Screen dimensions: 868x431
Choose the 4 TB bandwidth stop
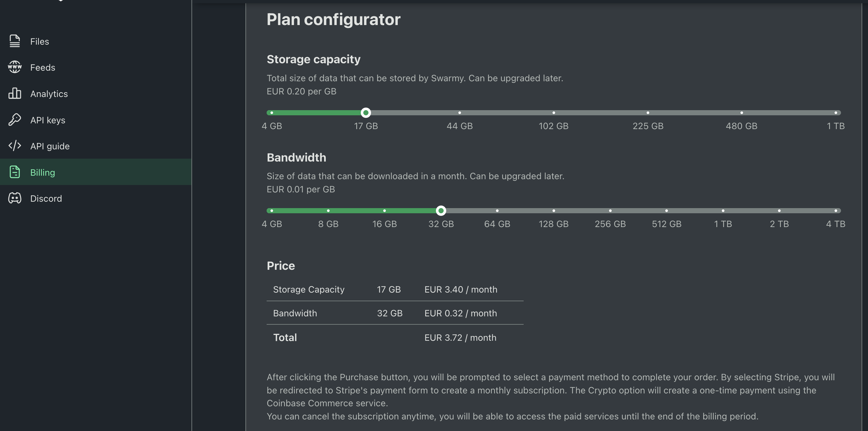click(836, 211)
